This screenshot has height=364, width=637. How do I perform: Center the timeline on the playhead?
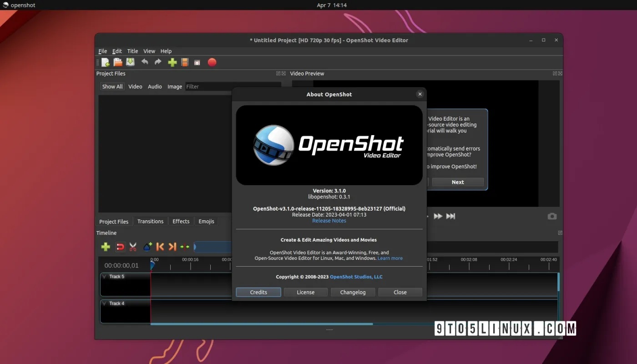(185, 247)
